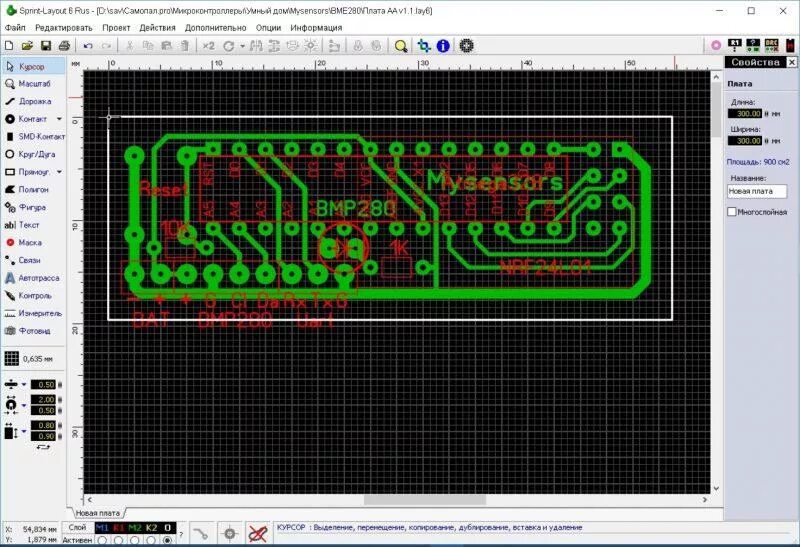Screen dimensions: 800x547
Task: Select the Дорожка track tool
Action: (34, 102)
